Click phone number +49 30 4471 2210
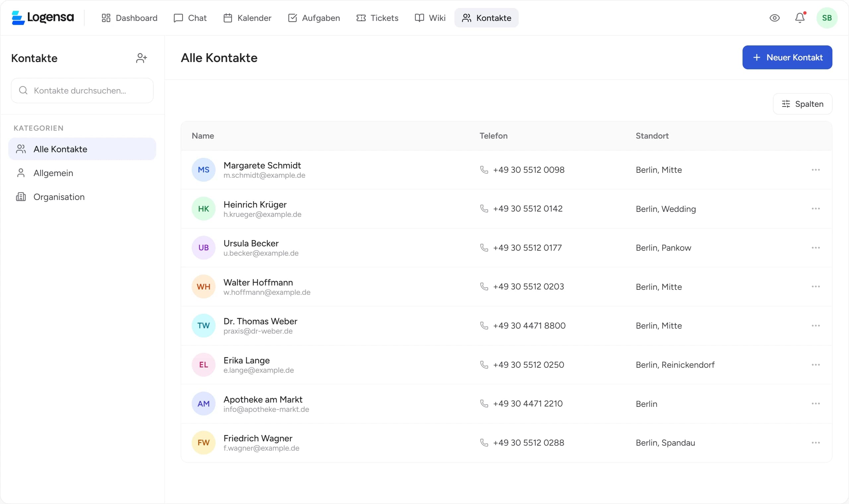This screenshot has width=849, height=504. coord(528,404)
